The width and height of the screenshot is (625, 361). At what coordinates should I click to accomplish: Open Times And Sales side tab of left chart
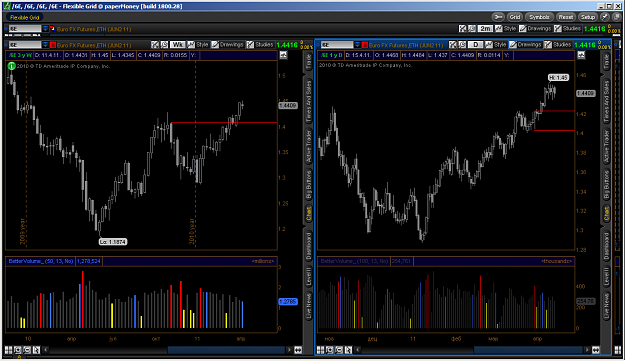click(309, 101)
